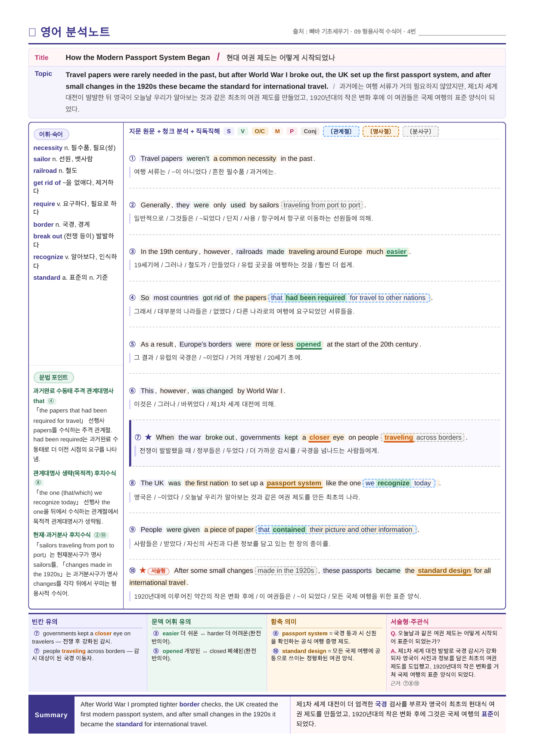Click the blue star beside sentence 7
534x756 pixels.
149,437
